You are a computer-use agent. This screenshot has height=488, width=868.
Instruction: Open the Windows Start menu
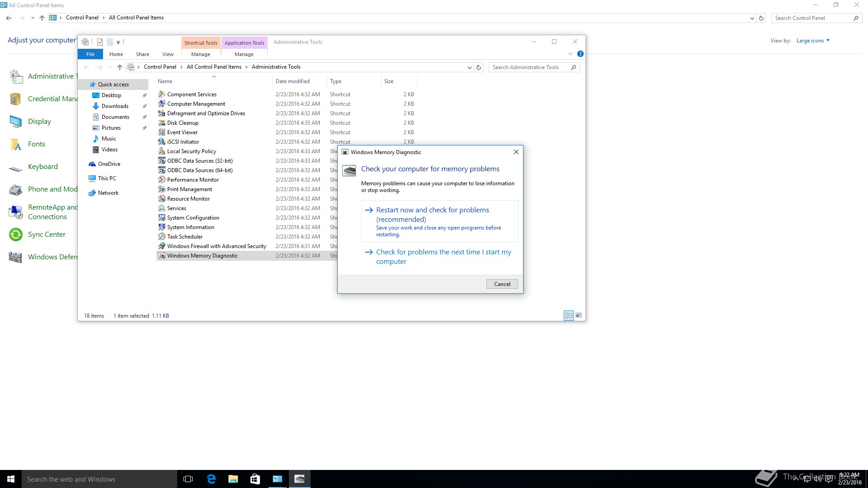[11, 479]
